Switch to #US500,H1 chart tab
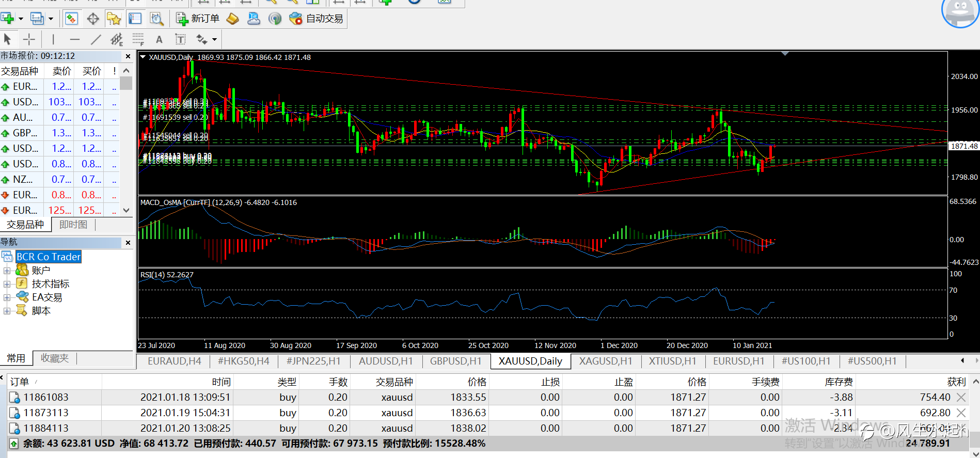Screen dimensions: 980x458 [x=872, y=361]
